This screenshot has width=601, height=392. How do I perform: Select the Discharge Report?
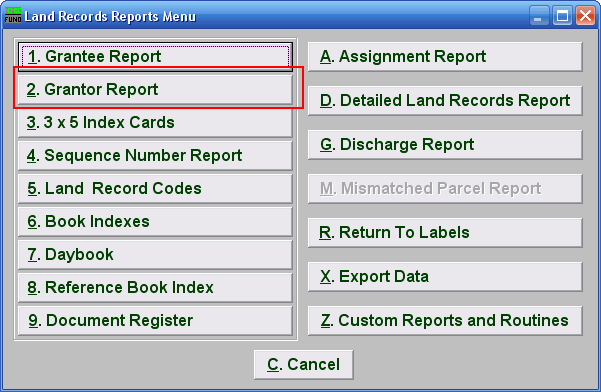click(445, 145)
